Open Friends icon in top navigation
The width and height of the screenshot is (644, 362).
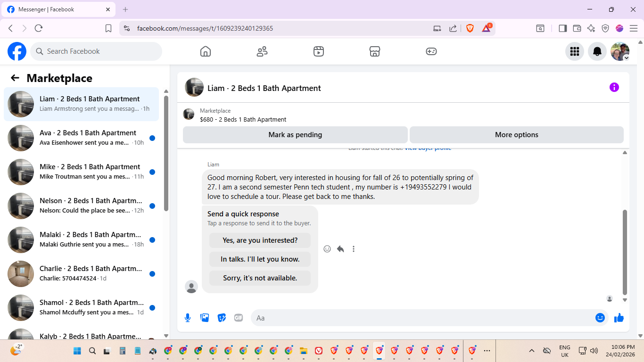pos(262,51)
